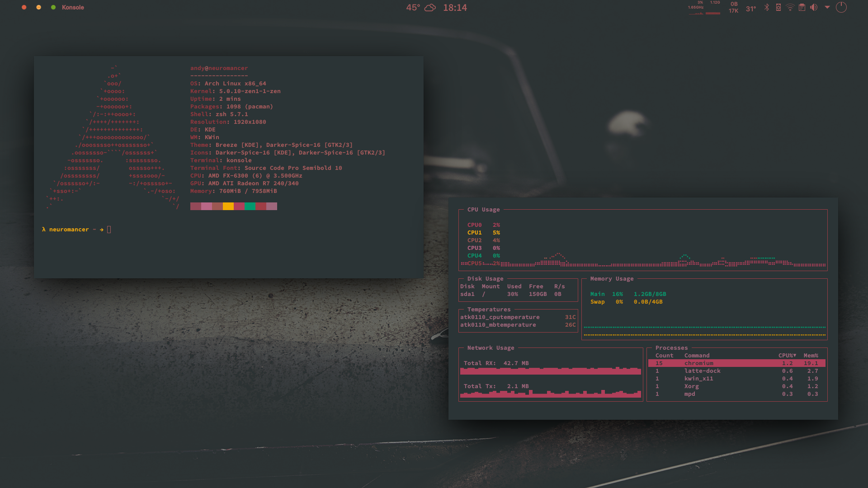Click the AMD FX-6300 CPU line

coord(246,176)
